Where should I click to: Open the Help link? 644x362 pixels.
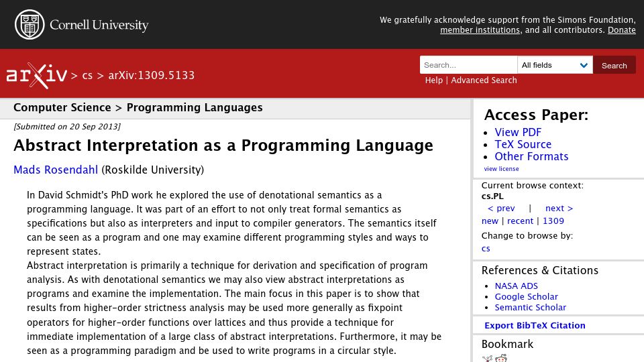(434, 80)
